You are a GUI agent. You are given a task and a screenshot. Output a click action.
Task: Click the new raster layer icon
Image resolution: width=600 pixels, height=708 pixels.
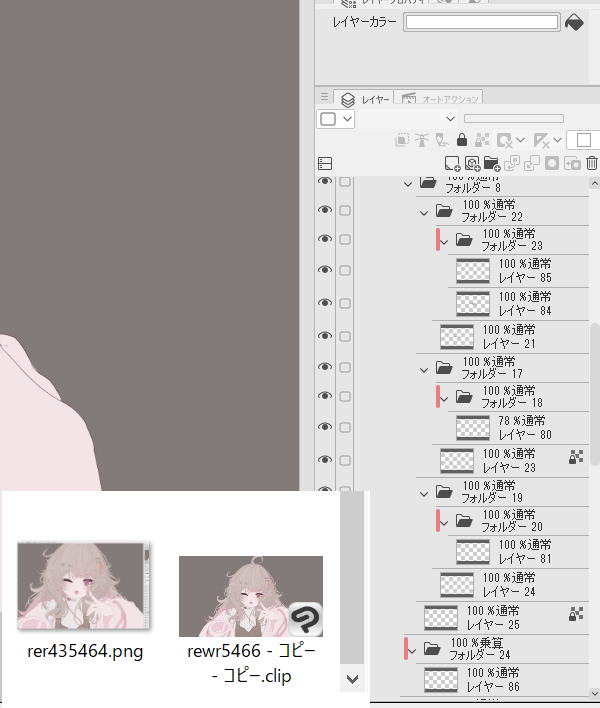[x=452, y=163]
